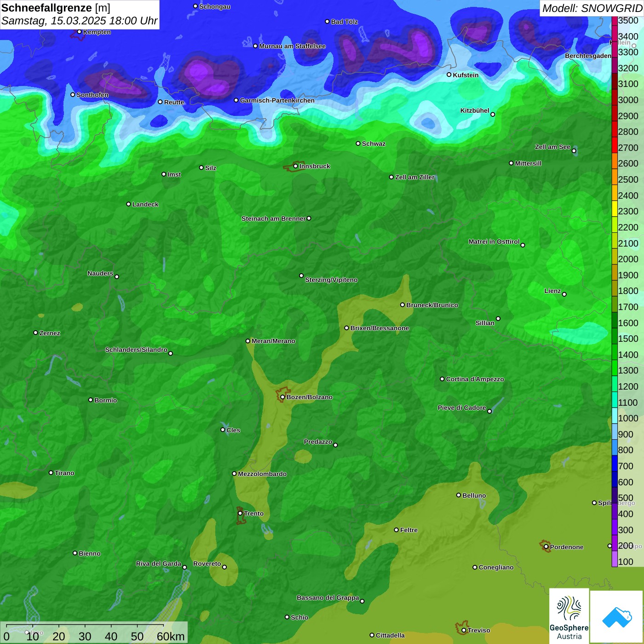The width and height of the screenshot is (644, 644).
Task: Click the Sterzing/Vipiteno location dot
Action: pos(301,276)
